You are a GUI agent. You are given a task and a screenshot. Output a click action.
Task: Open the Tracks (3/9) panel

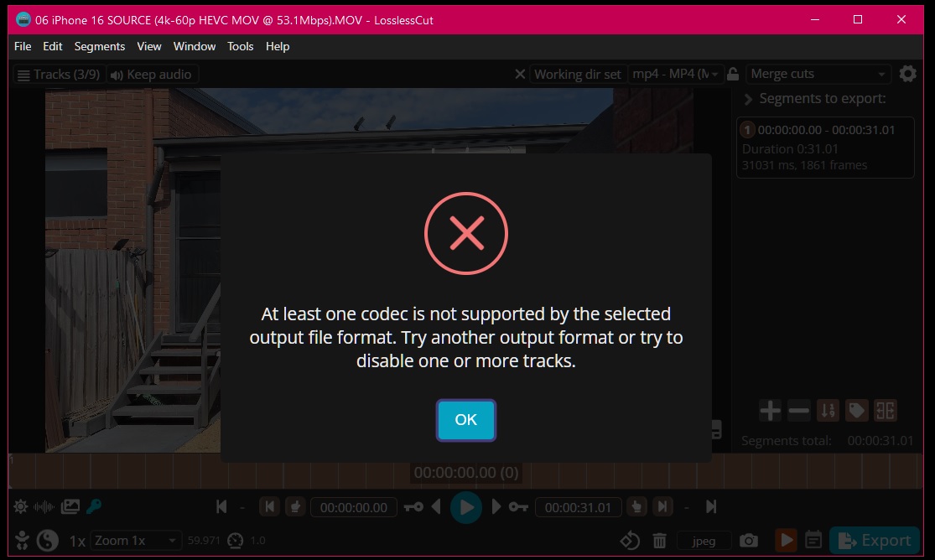(x=59, y=75)
